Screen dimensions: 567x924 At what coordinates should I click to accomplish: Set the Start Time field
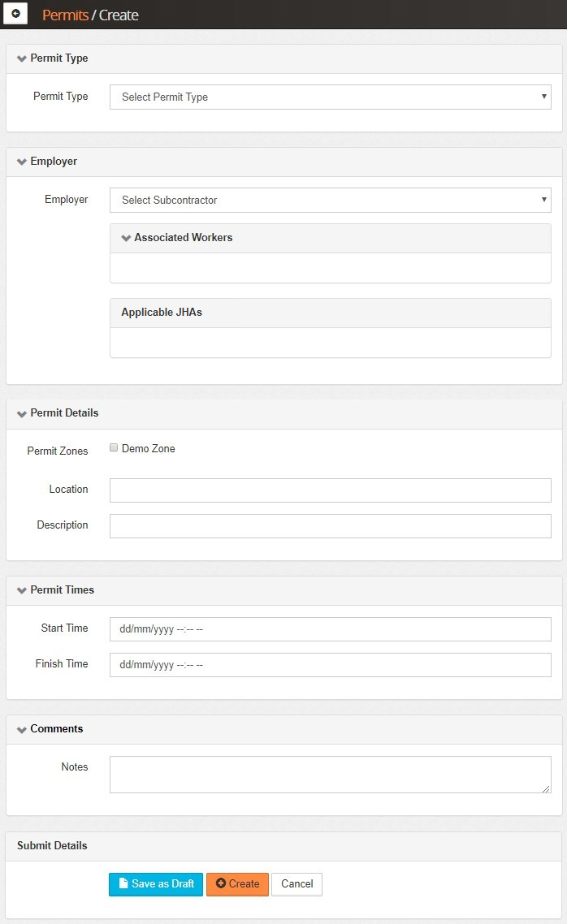pyautogui.click(x=330, y=629)
